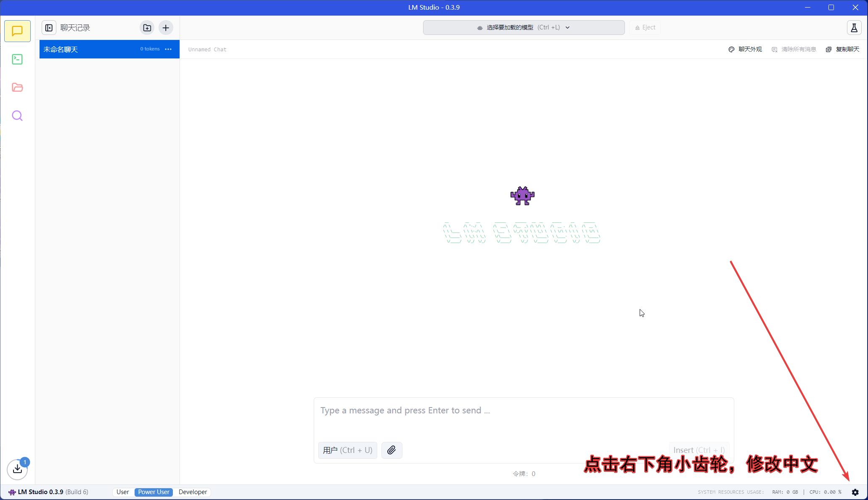Open the Downloads button with badge
The height and width of the screenshot is (500, 868).
coord(17,469)
